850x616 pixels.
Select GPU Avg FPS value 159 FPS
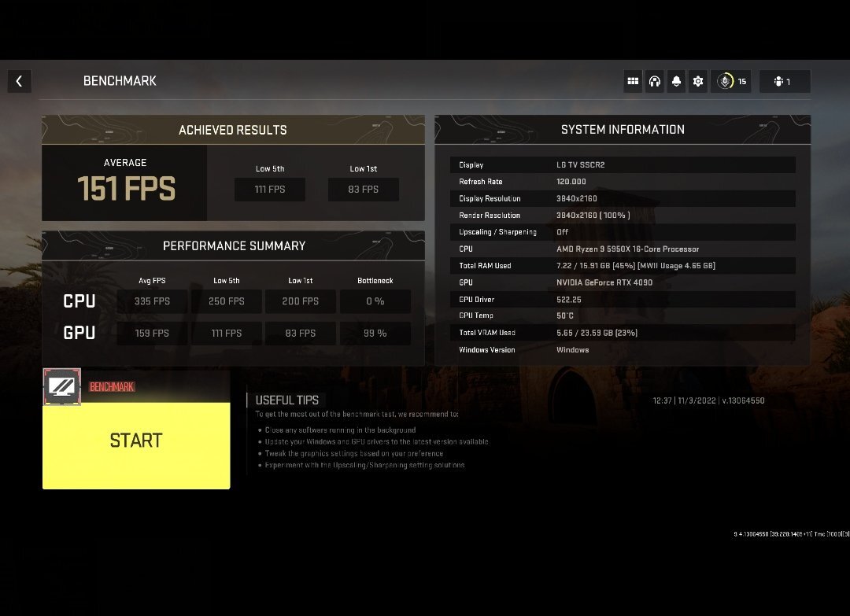point(152,334)
